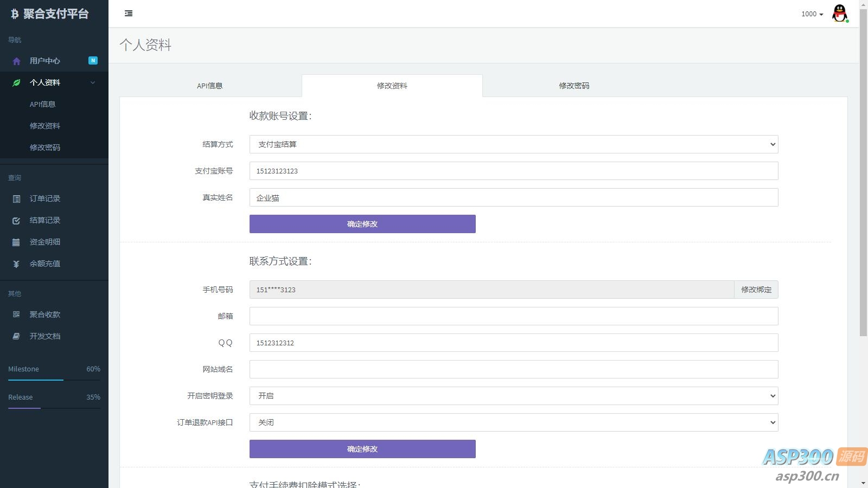Click the leaf icon beside 个人资料
The image size is (868, 488).
[16, 83]
